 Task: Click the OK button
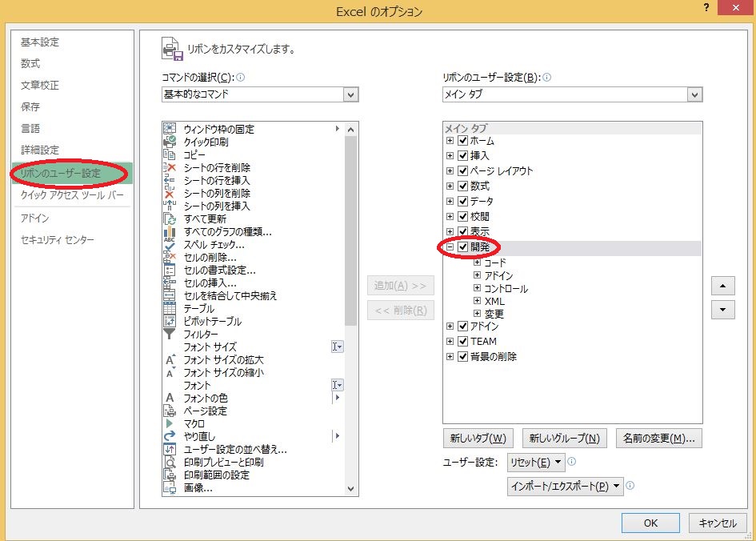click(x=650, y=523)
